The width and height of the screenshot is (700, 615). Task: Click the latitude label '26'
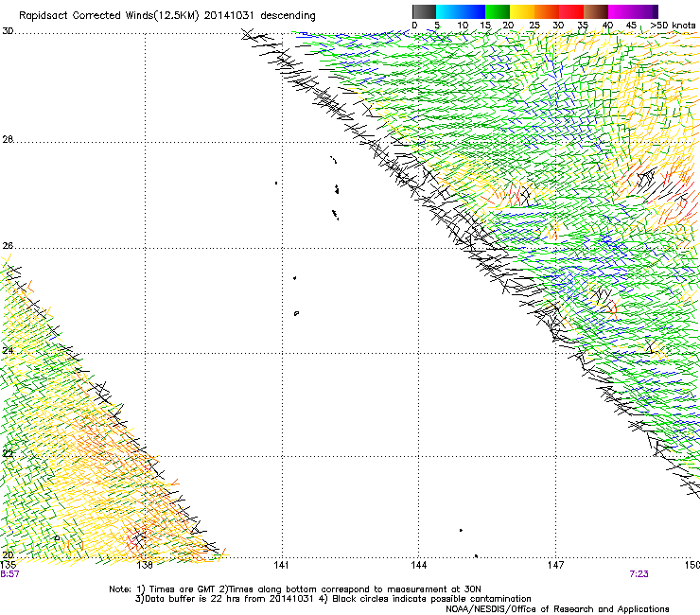click(x=8, y=246)
